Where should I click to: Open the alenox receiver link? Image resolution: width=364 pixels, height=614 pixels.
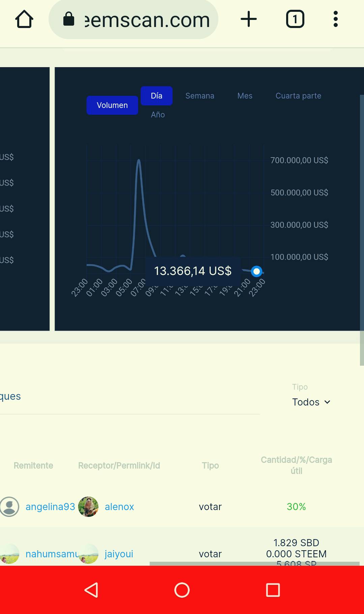tap(119, 507)
